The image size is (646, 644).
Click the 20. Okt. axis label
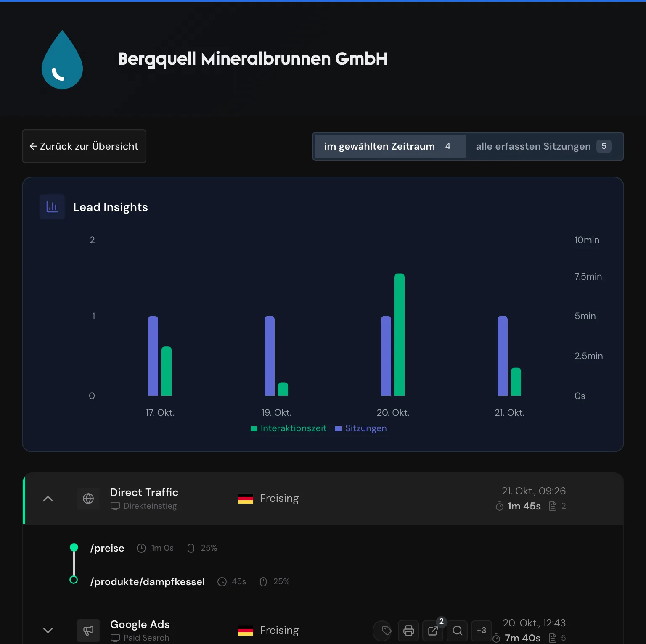tap(393, 413)
